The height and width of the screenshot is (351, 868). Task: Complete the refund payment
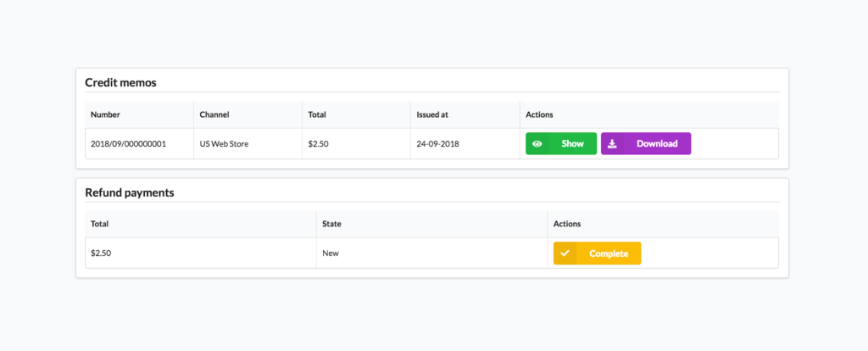(598, 253)
